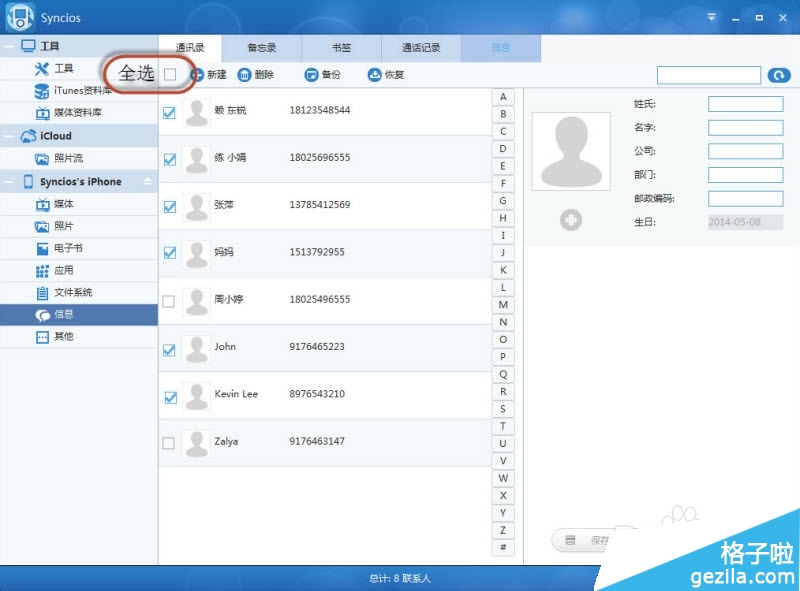
Task: Click the blue refresh search button
Action: (779, 76)
